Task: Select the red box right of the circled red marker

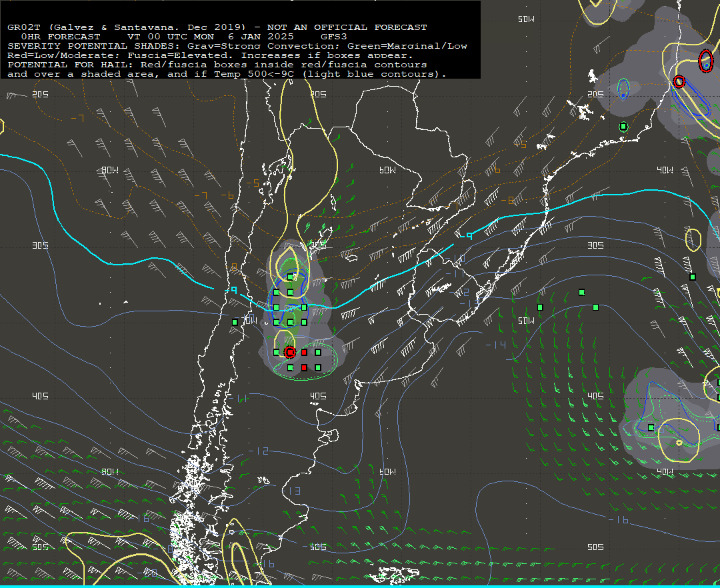Action: point(304,352)
